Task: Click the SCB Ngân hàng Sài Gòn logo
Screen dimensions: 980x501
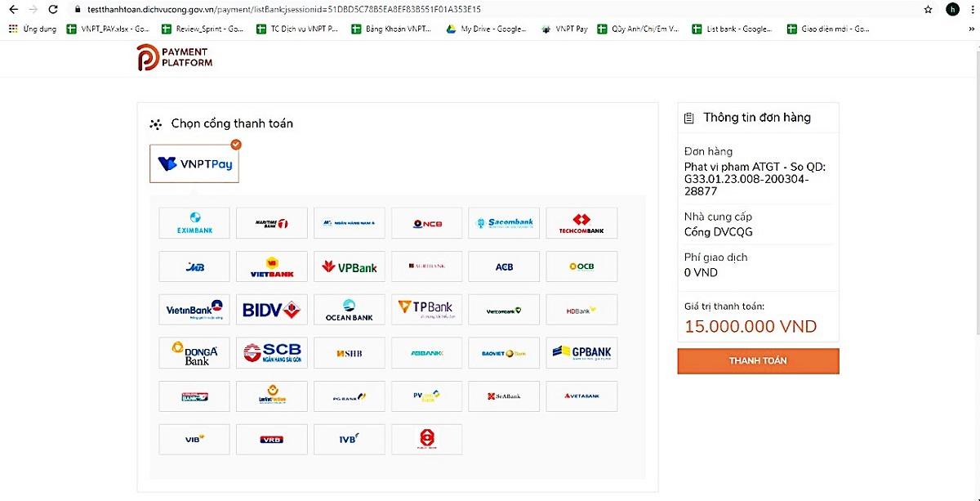Action: click(x=271, y=352)
